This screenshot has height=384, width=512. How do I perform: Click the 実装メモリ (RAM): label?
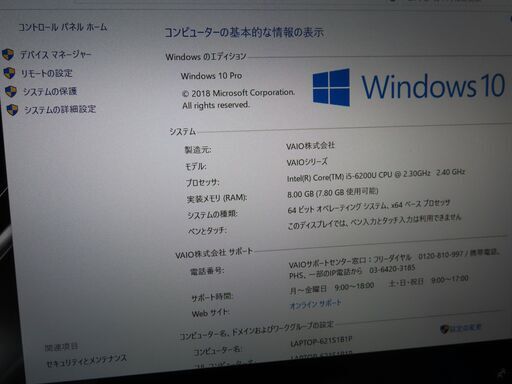217,198
